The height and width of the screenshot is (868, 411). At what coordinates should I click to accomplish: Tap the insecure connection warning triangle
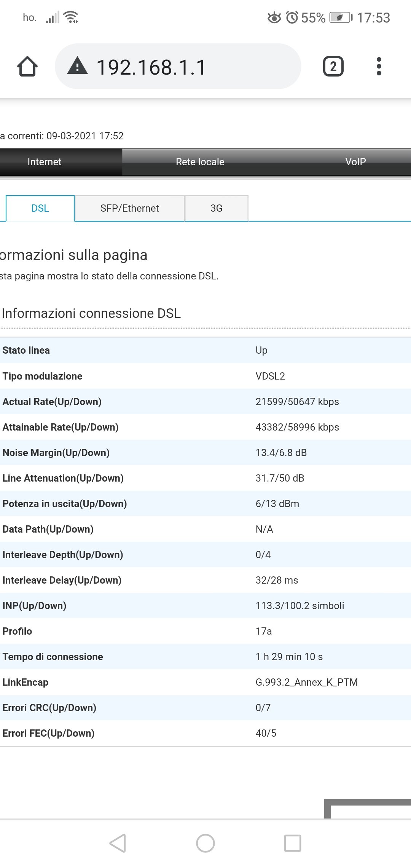click(x=78, y=66)
